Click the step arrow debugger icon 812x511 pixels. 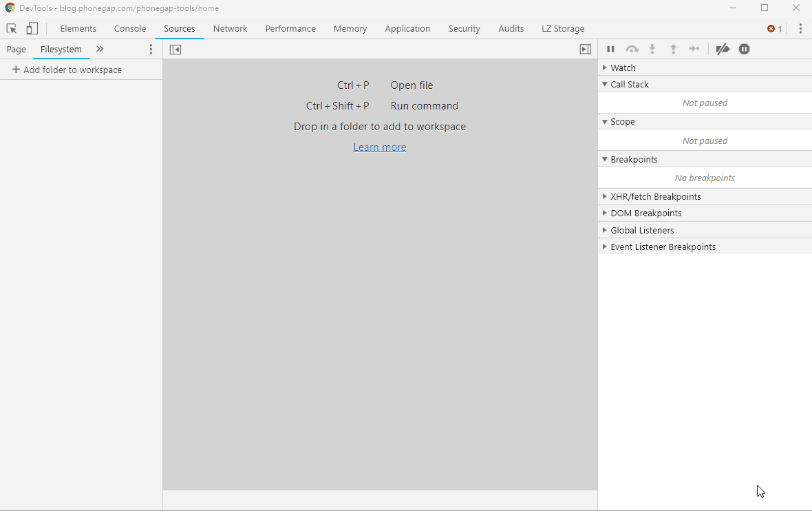694,49
